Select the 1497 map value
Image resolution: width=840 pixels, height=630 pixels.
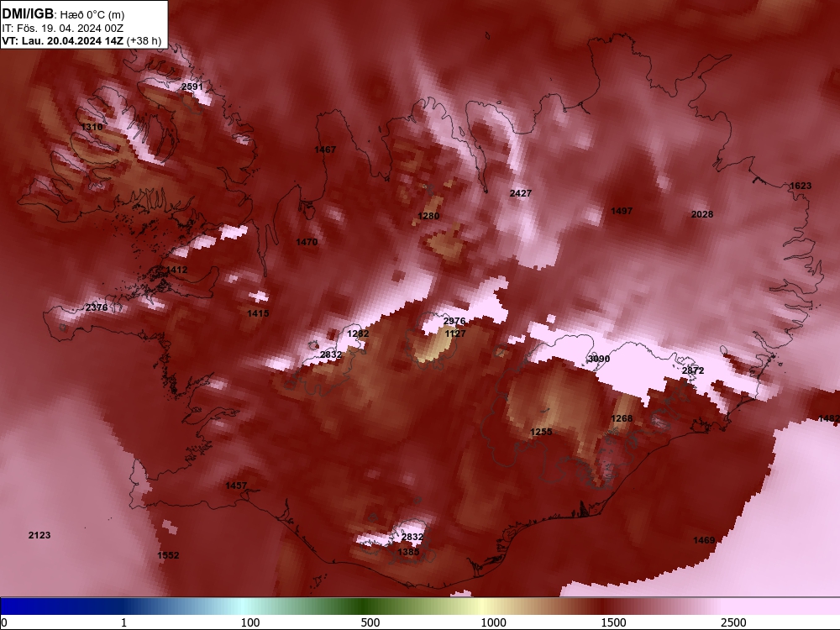coord(622,211)
